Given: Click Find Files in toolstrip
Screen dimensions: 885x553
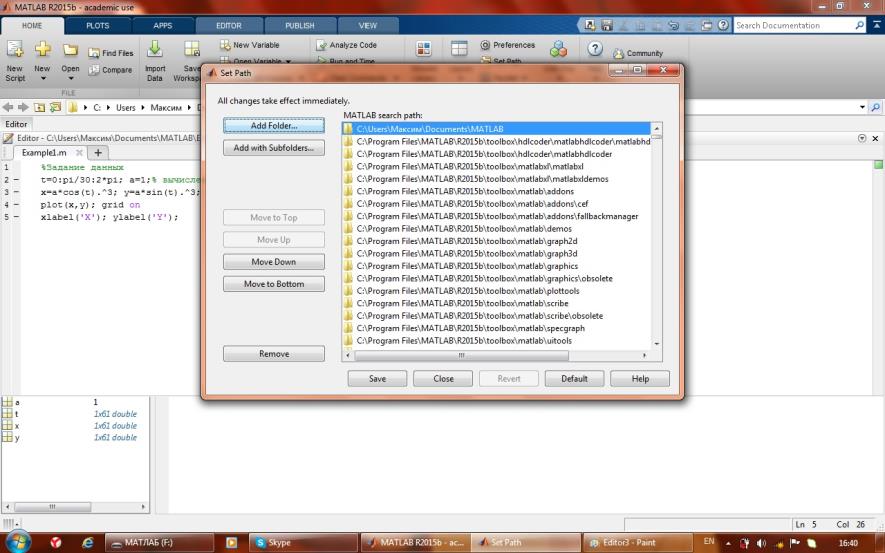Looking at the screenshot, I should (111, 53).
